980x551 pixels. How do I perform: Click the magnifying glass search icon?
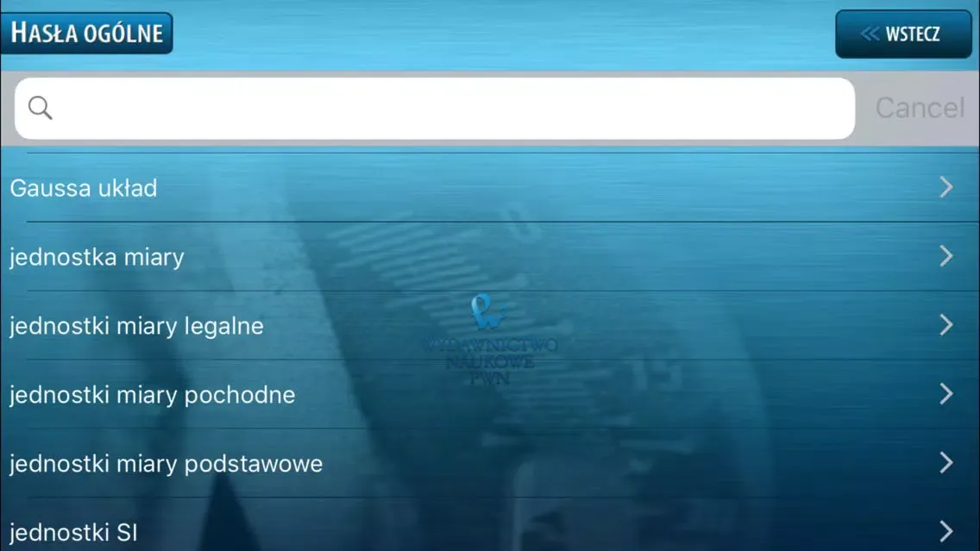[x=40, y=108]
